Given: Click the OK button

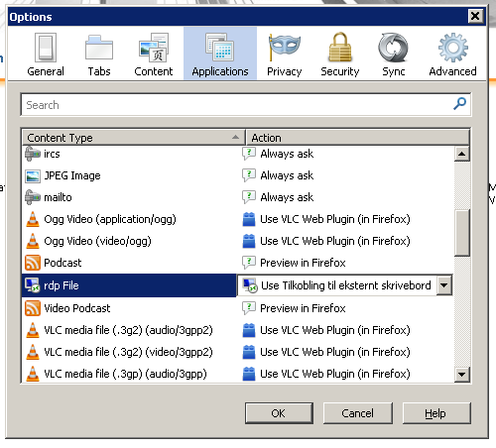Looking at the screenshot, I should pos(279,413).
